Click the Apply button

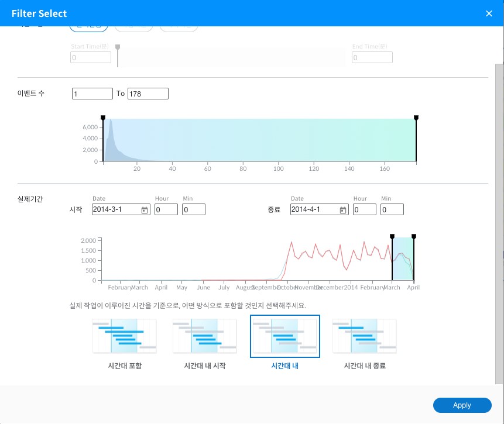pos(462,405)
